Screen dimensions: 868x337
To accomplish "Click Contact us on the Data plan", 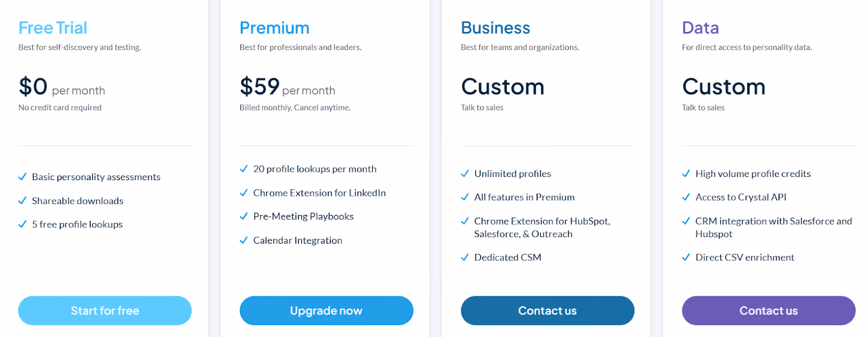I will 768,310.
